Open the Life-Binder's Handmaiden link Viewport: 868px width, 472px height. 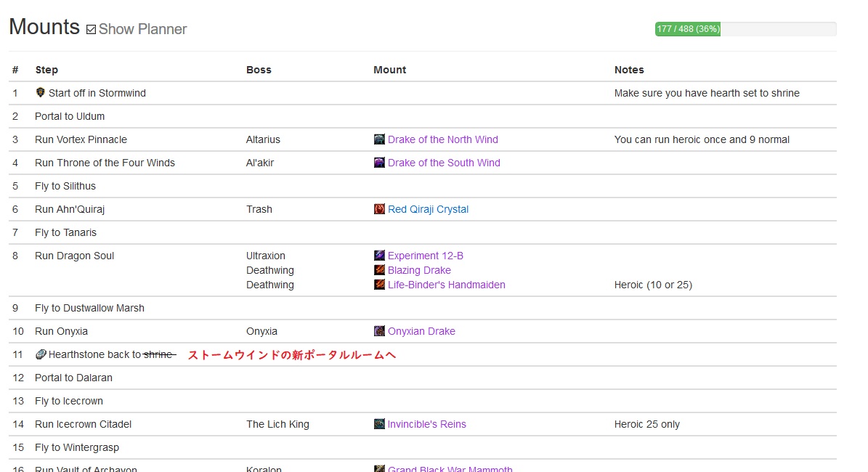click(x=446, y=285)
